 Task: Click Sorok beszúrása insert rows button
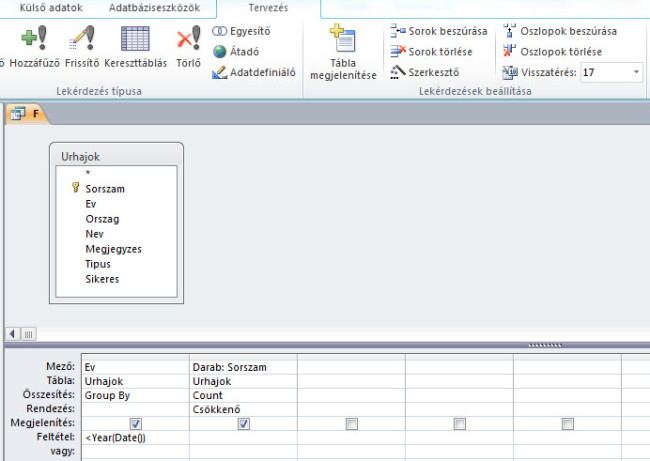[439, 31]
